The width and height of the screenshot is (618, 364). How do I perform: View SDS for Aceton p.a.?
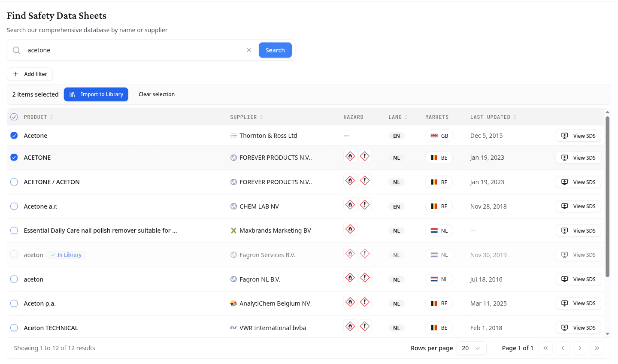[x=579, y=303]
